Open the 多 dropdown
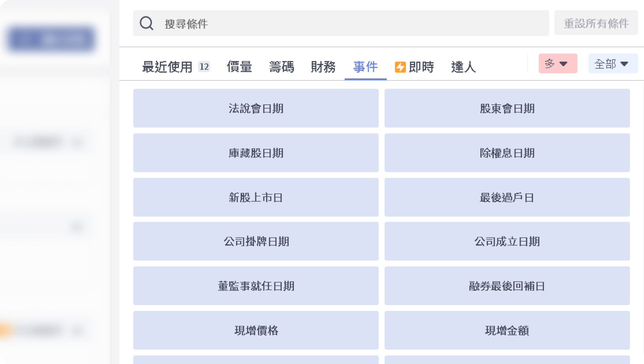The width and height of the screenshot is (644, 364). pos(557,64)
